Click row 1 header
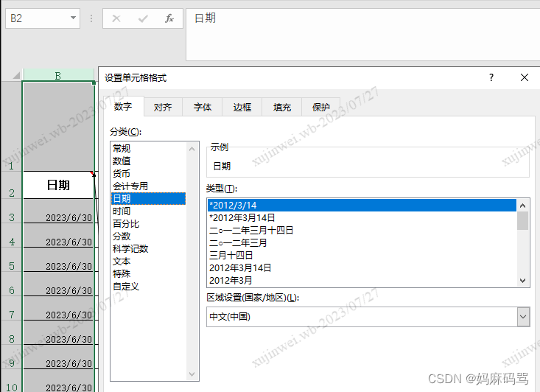540x392 pixels. 11,127
